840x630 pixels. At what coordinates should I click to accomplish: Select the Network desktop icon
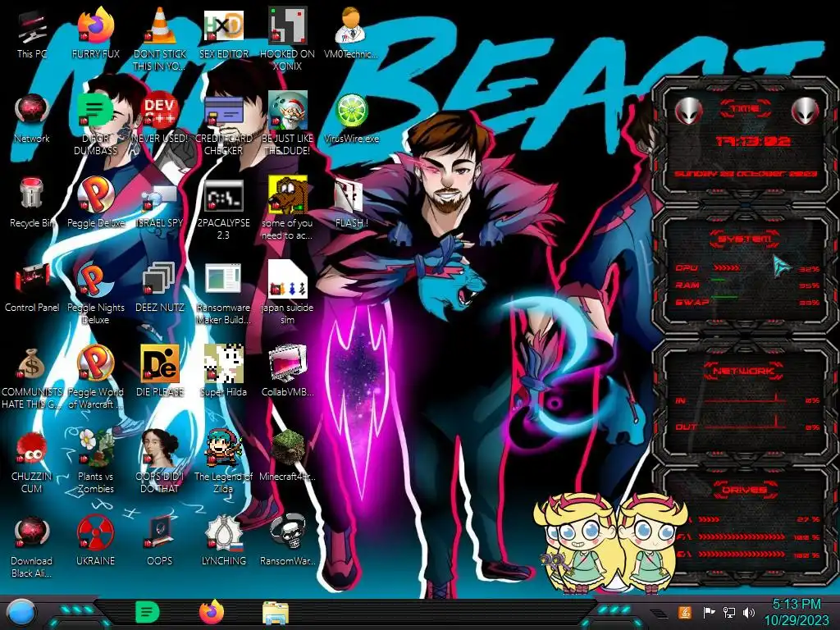coord(32,118)
